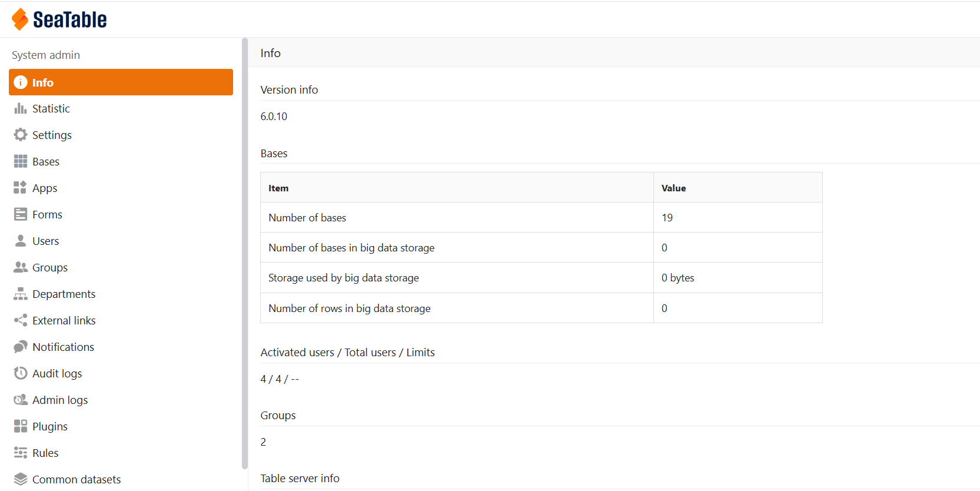Click the Settings gear icon

click(x=21, y=135)
